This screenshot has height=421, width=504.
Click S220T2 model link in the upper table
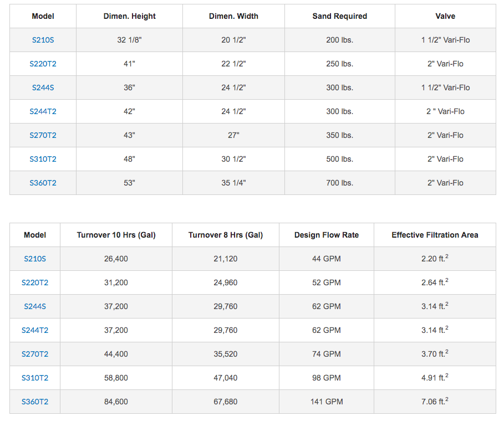43,64
